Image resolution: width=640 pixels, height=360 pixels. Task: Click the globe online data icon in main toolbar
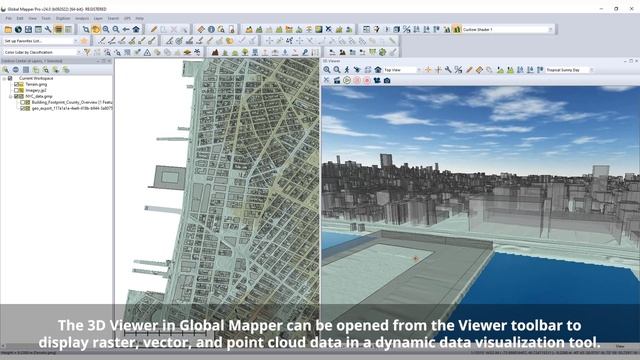18,29
